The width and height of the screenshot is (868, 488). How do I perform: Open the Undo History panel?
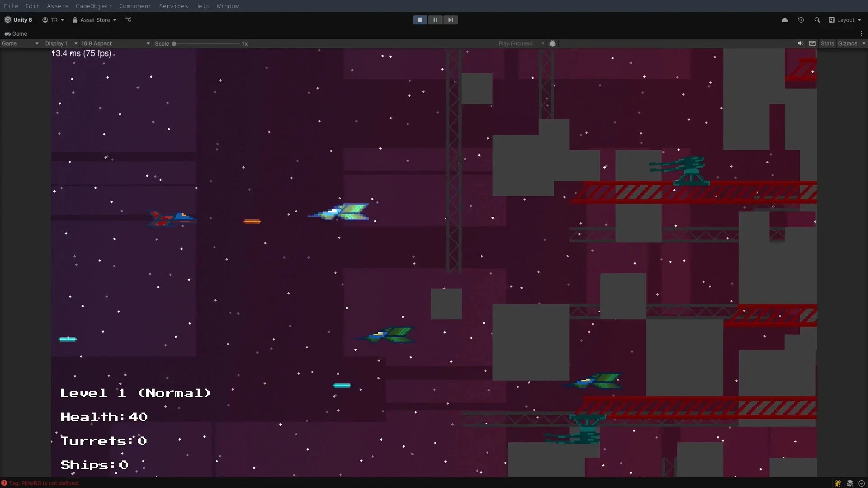[x=801, y=19]
